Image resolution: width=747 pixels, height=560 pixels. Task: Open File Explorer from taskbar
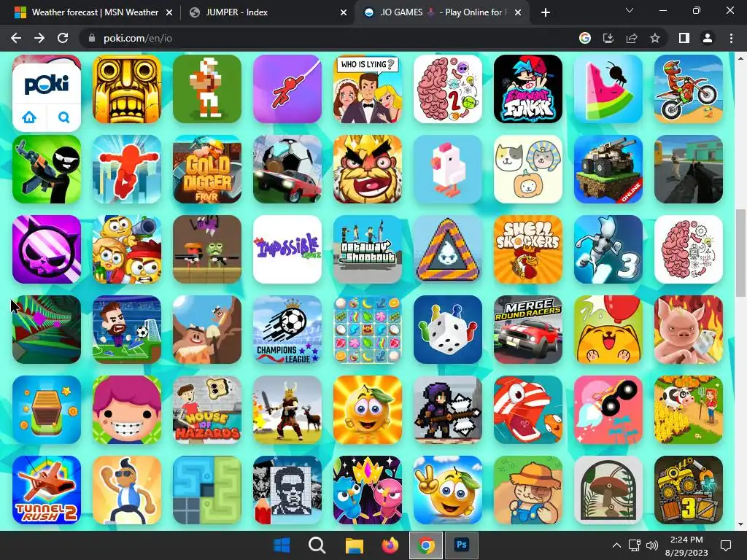[354, 545]
